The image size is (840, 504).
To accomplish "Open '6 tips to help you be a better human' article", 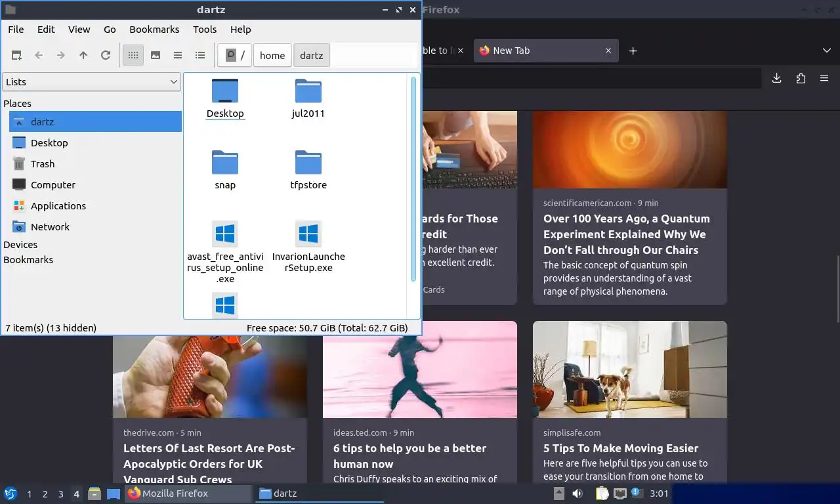I will point(410,456).
